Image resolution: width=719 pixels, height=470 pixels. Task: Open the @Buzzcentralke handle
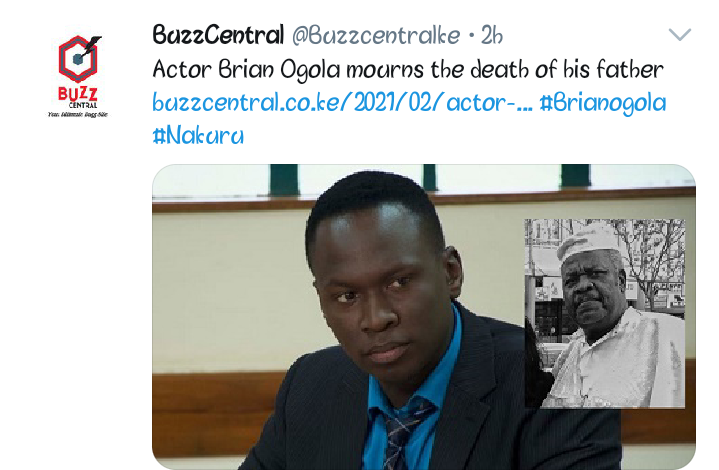point(376,35)
